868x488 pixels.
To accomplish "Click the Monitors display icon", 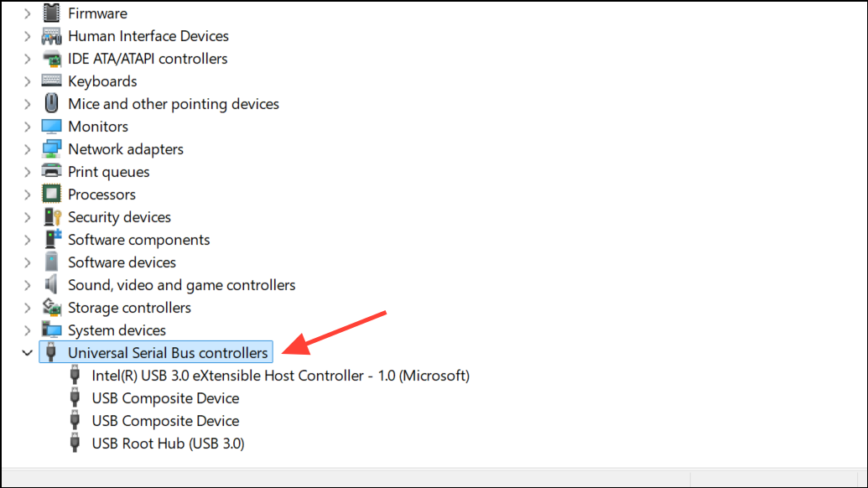I will pyautogui.click(x=51, y=126).
